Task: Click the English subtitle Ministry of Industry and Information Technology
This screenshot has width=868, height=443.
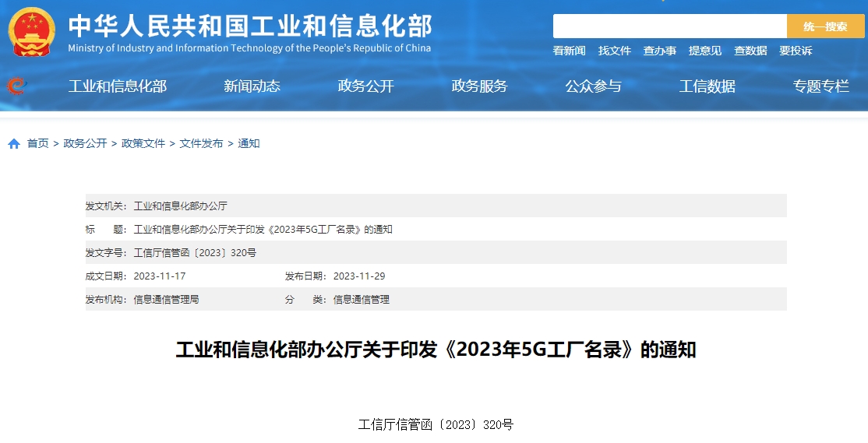Action: tap(249, 48)
